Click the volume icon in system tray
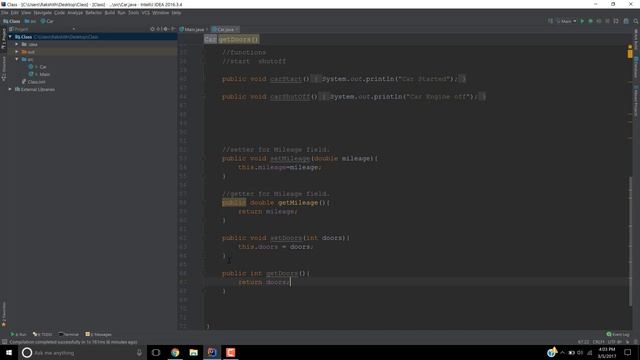 coord(580,353)
